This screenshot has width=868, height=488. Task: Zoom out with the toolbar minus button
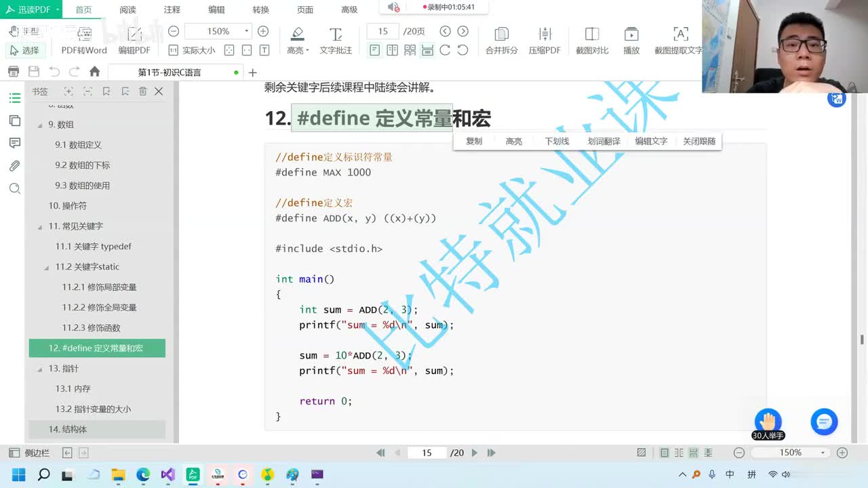tap(174, 31)
